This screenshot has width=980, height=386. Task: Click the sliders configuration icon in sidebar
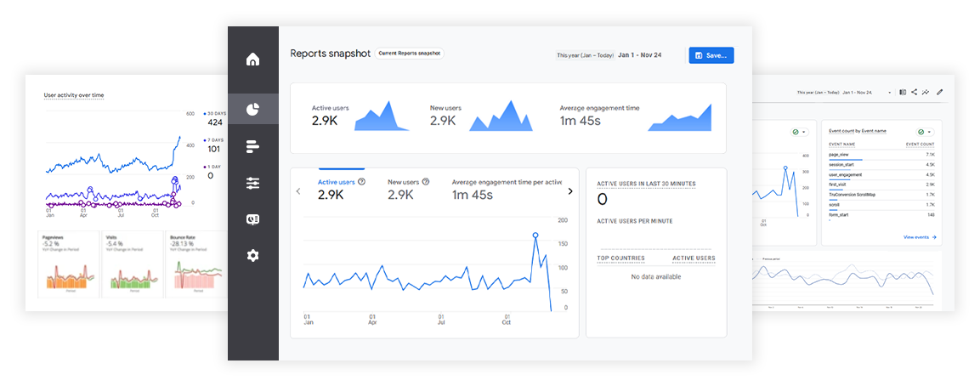click(x=252, y=183)
